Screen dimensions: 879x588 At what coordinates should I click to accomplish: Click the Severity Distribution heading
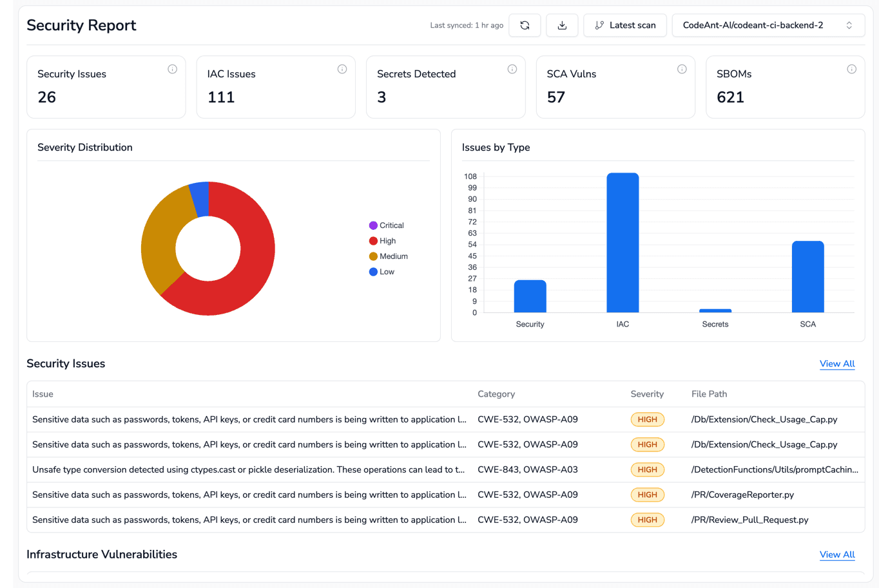click(x=85, y=147)
